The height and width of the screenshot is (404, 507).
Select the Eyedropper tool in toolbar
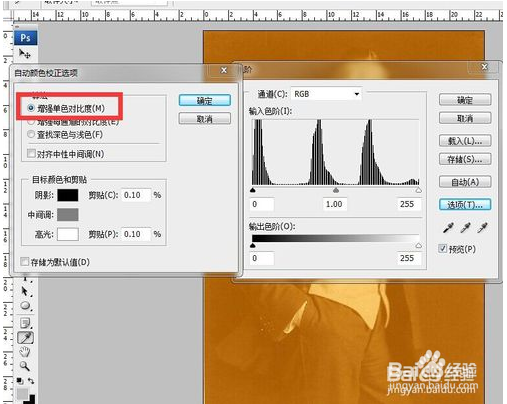click(25, 337)
